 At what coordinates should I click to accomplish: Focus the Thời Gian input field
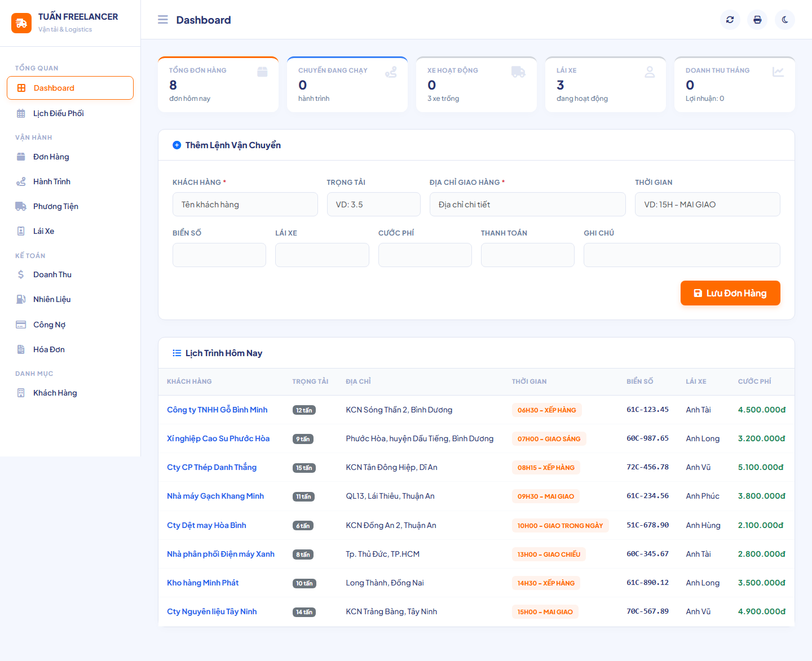(x=708, y=205)
